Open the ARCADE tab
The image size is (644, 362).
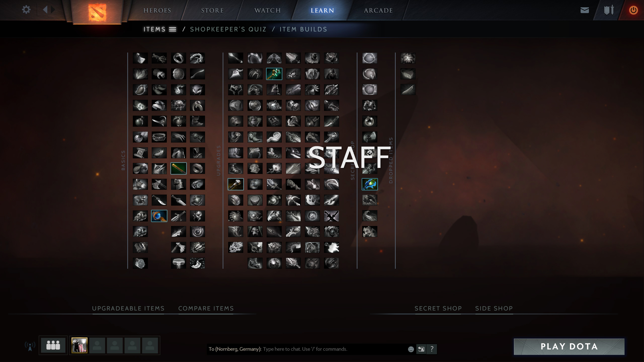[378, 11]
